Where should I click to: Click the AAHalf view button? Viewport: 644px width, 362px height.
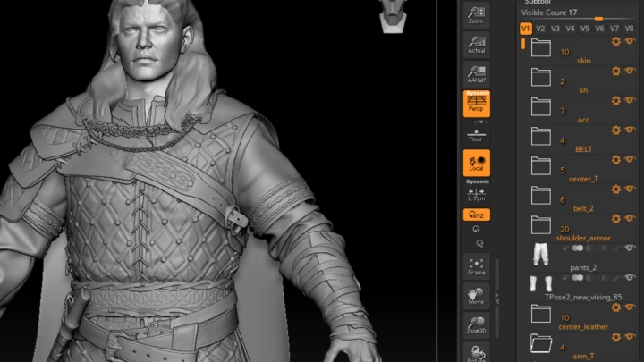click(477, 73)
